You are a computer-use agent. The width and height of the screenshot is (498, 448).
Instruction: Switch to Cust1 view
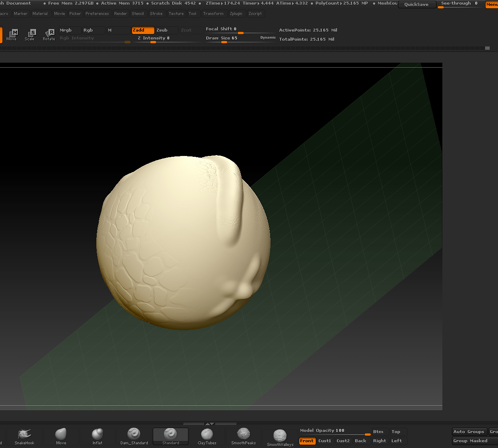tap(325, 441)
